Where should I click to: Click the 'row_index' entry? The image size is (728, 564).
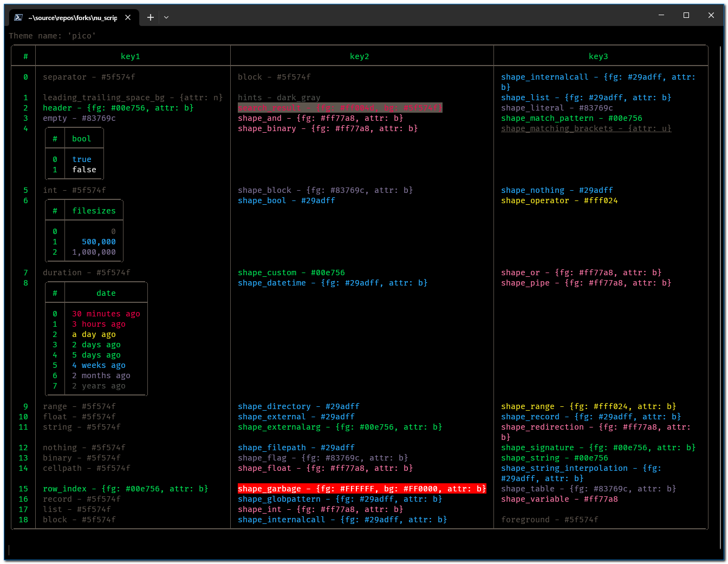point(126,489)
